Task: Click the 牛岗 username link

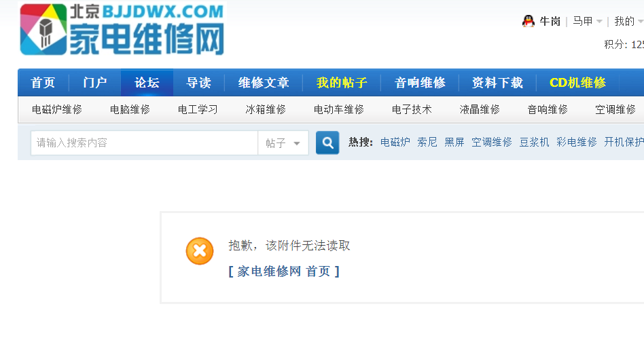Action: [x=550, y=22]
